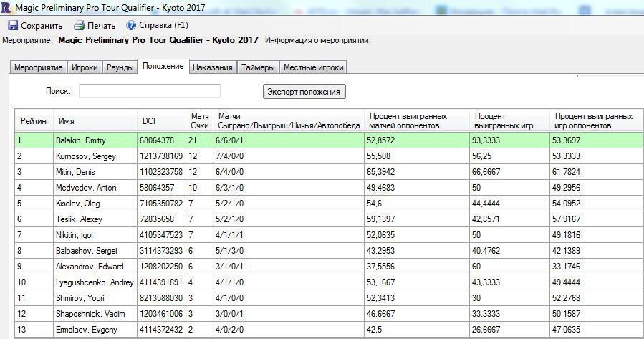Click game win percent 26,6667

point(486,330)
